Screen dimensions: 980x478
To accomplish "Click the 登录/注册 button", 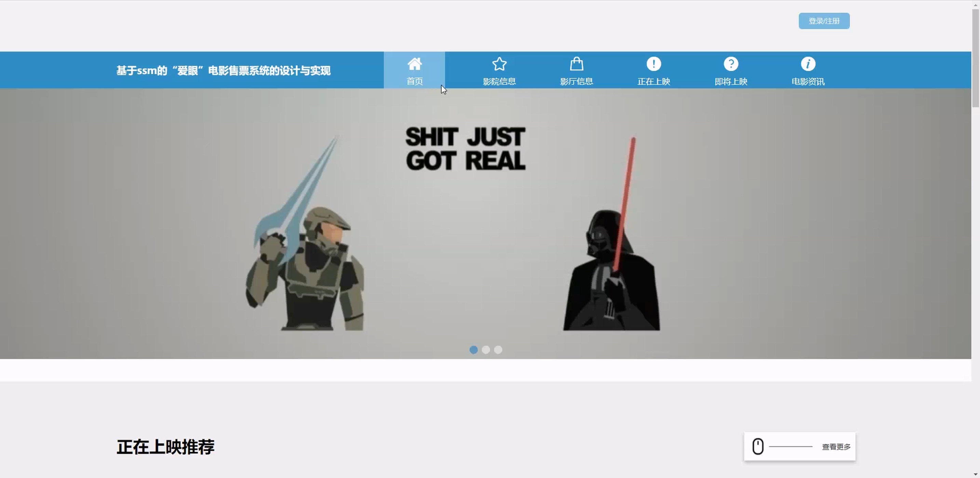I will coord(824,21).
